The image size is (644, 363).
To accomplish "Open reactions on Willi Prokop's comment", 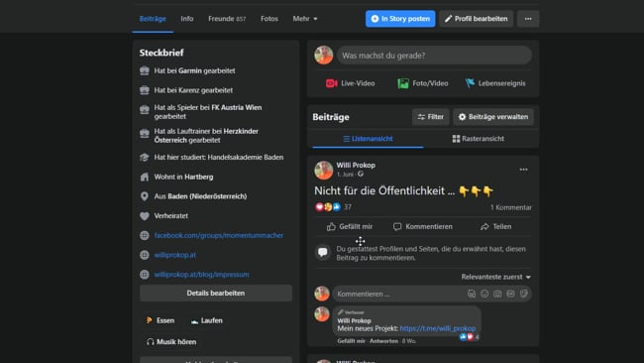I will coord(469,337).
